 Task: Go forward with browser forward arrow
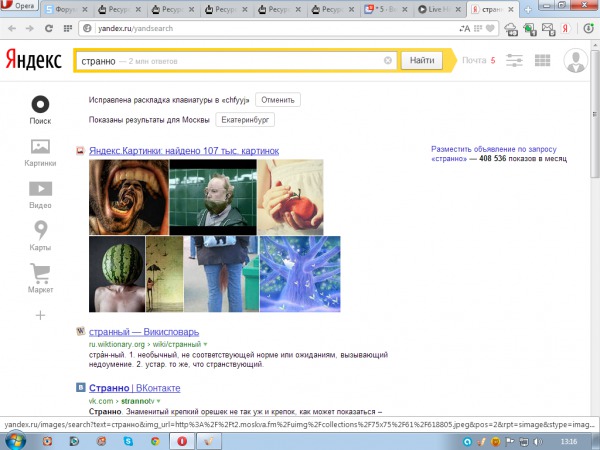pyautogui.click(x=29, y=28)
